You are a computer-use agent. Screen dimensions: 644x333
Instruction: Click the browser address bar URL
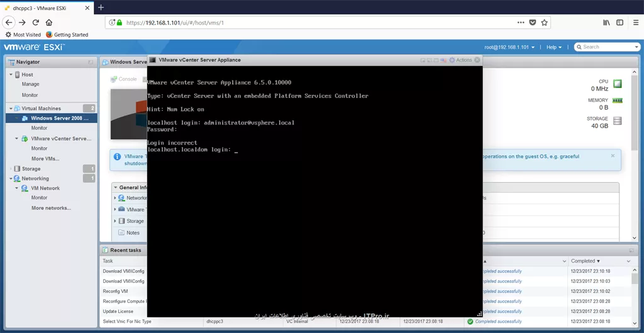tap(175, 23)
